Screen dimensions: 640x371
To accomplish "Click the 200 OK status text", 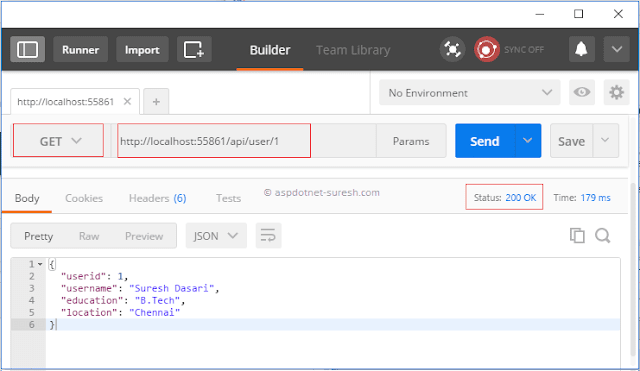I will click(x=520, y=198).
